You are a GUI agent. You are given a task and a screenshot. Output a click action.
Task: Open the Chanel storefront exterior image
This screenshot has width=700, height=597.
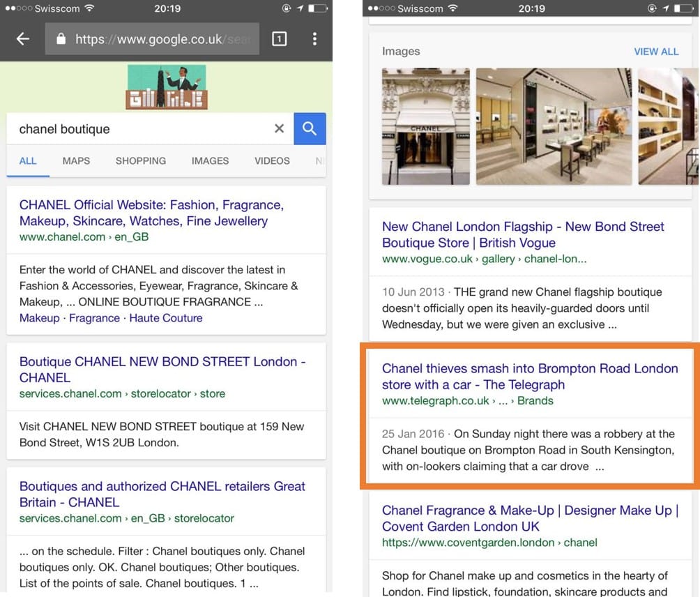[426, 126]
